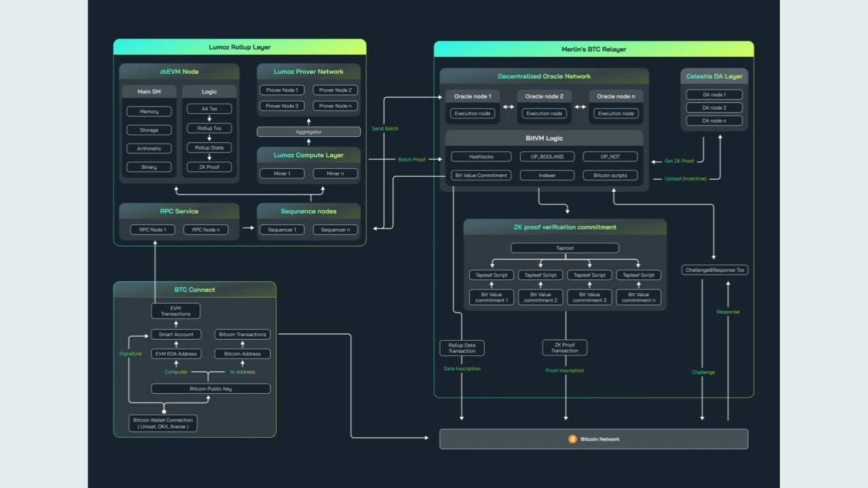Click the 'Bitcoin Network' bar
Screen dimensions: 868x488
pyautogui.click(x=594, y=439)
